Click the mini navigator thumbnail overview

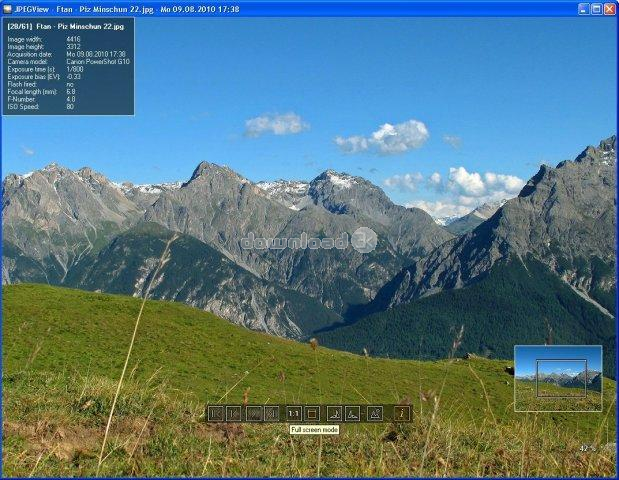558,379
